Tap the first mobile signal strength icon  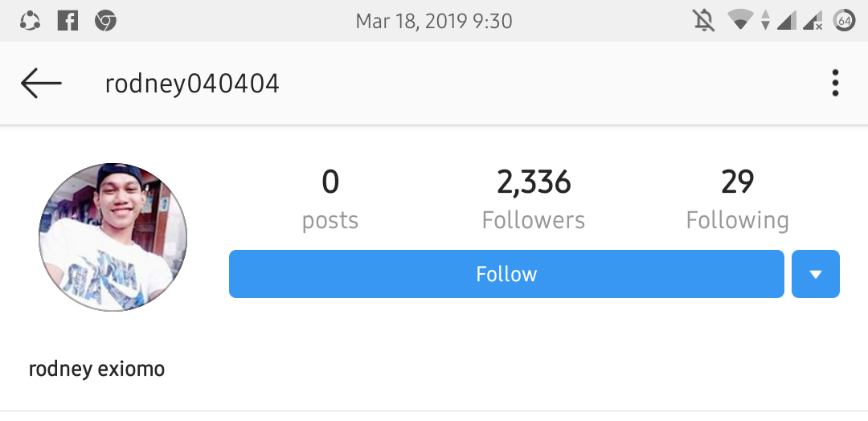click(786, 21)
